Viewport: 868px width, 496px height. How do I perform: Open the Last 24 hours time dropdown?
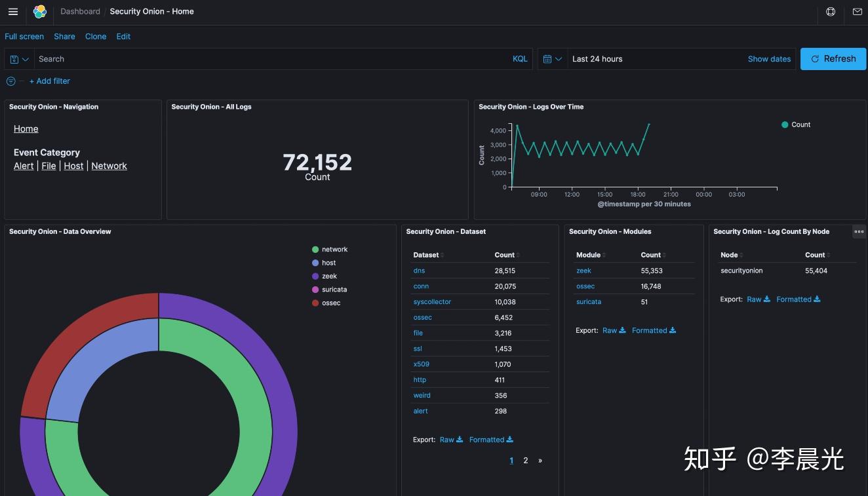coord(597,59)
